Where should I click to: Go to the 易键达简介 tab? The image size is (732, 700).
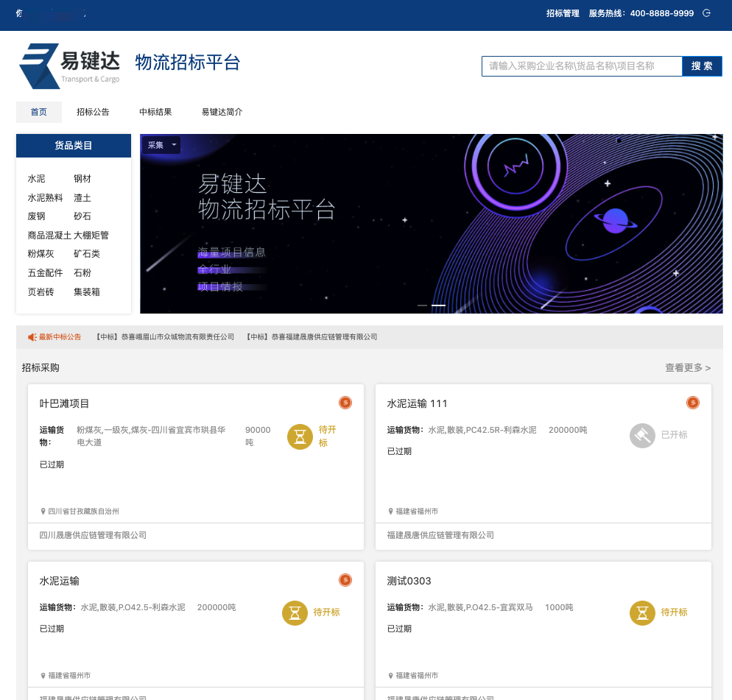222,112
